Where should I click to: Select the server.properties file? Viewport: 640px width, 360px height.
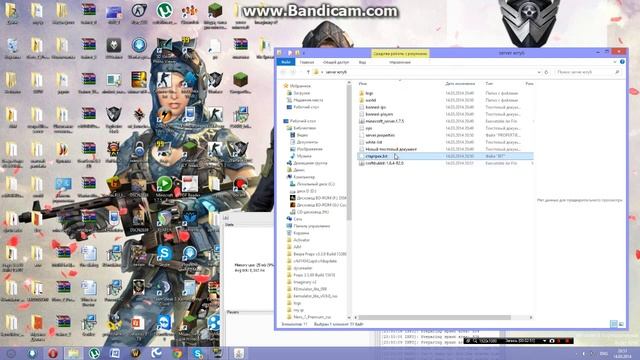pos(380,135)
